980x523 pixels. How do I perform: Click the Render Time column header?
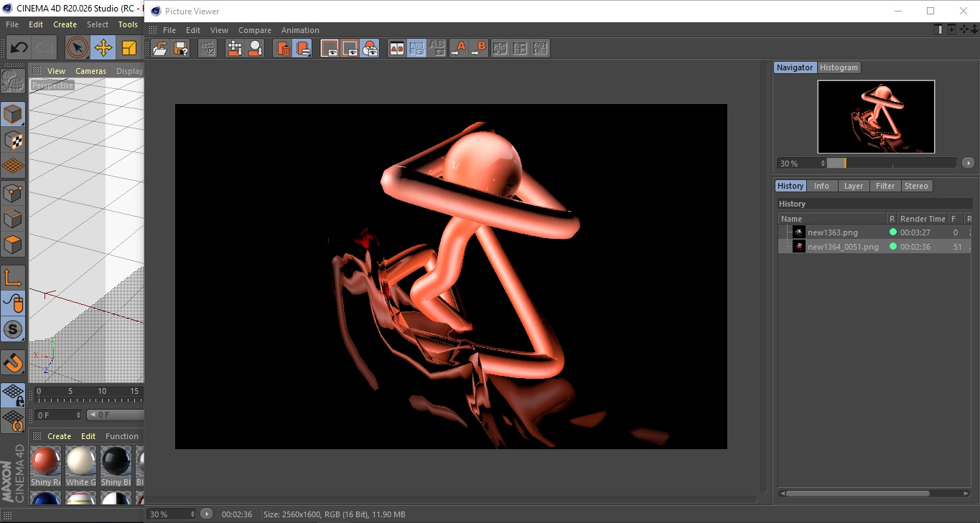tap(923, 219)
